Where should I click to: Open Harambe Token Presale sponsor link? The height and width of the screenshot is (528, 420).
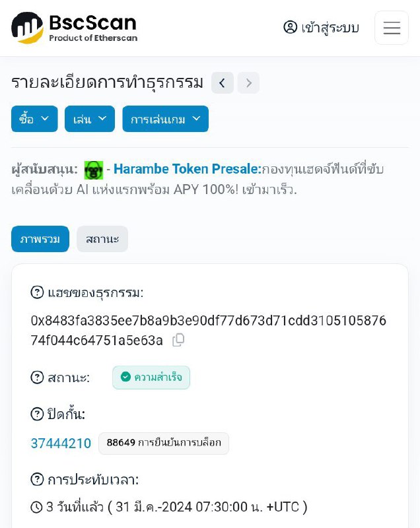coord(187,169)
